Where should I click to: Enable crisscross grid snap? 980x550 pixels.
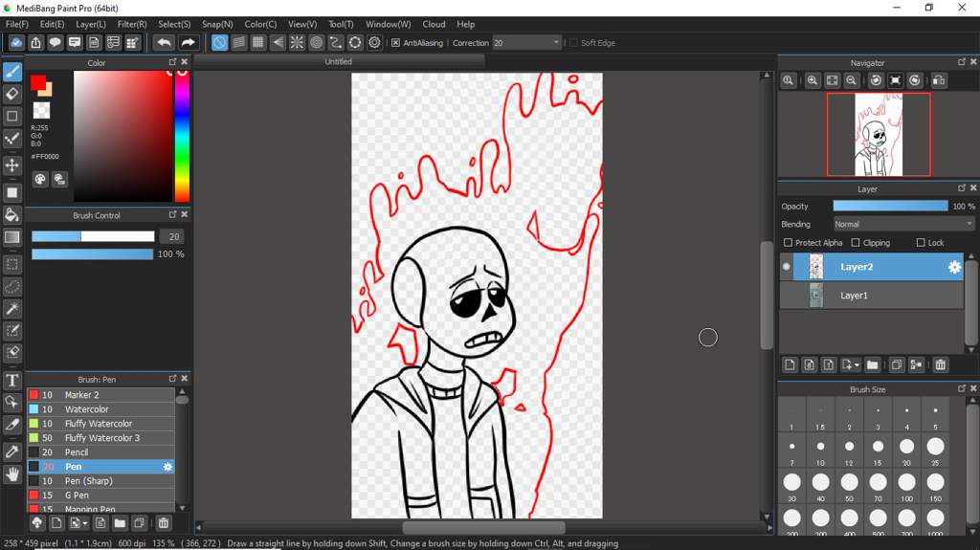(x=258, y=42)
